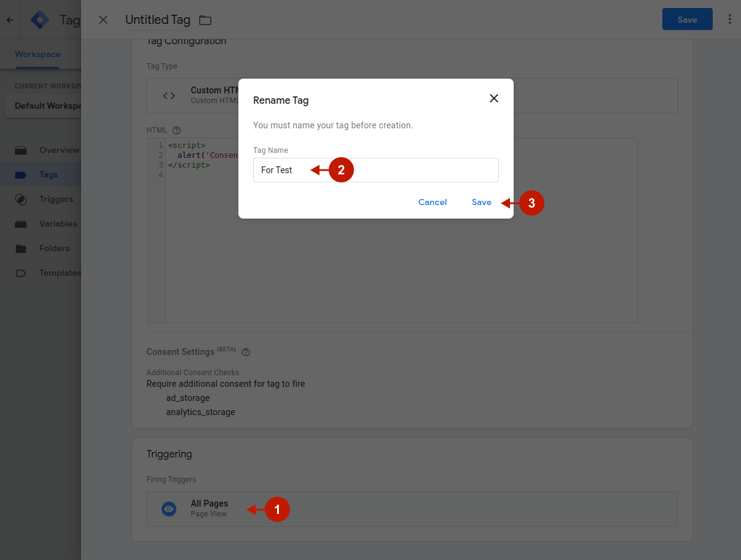Click the analytics_storage consent entry
Screen dimensions: 741x560
[200, 412]
